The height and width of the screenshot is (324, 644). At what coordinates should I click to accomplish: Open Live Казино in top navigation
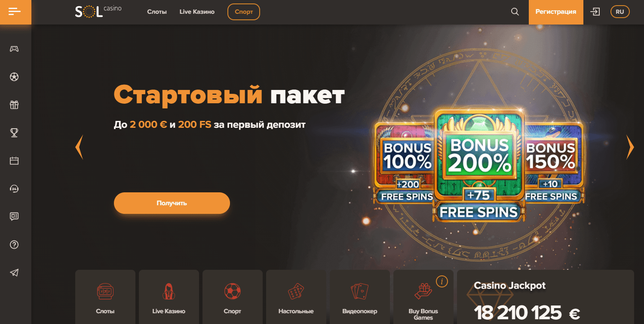pos(197,12)
